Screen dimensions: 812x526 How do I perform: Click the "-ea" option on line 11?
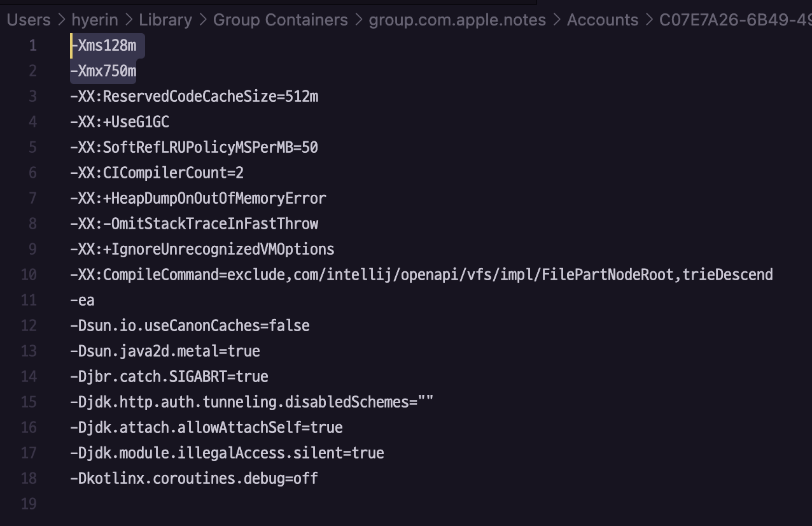point(82,300)
